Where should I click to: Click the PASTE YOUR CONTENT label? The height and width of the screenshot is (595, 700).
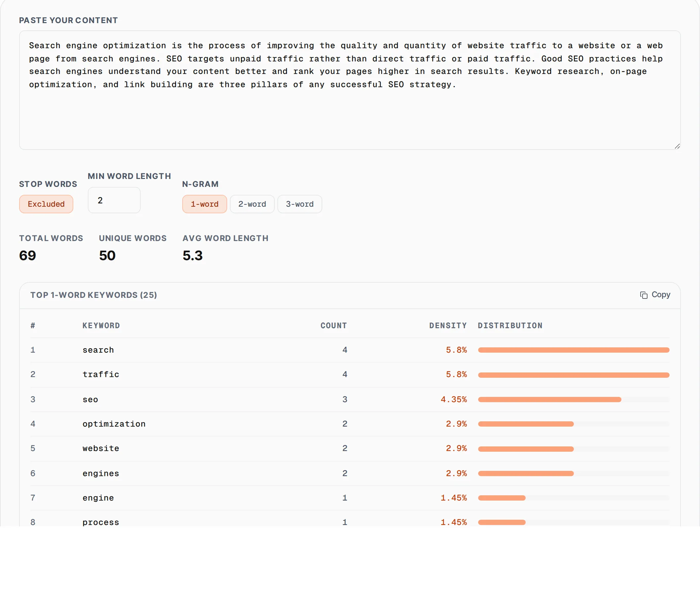click(x=68, y=20)
